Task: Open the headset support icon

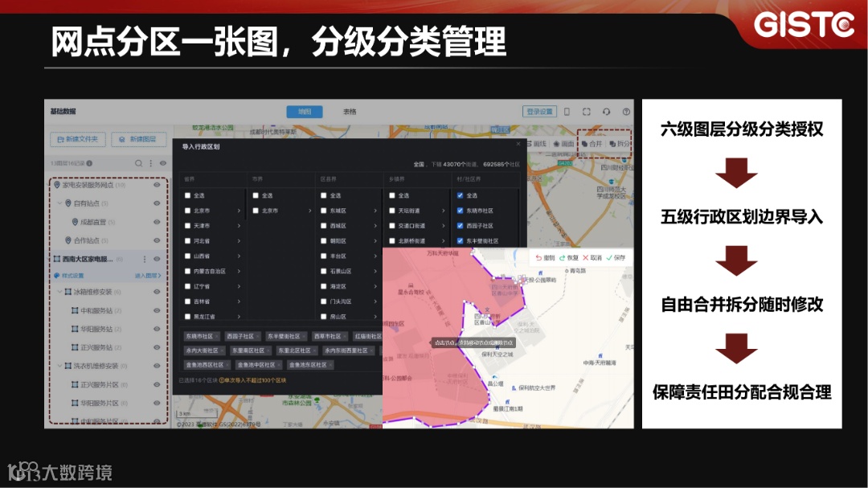Action: coord(607,111)
